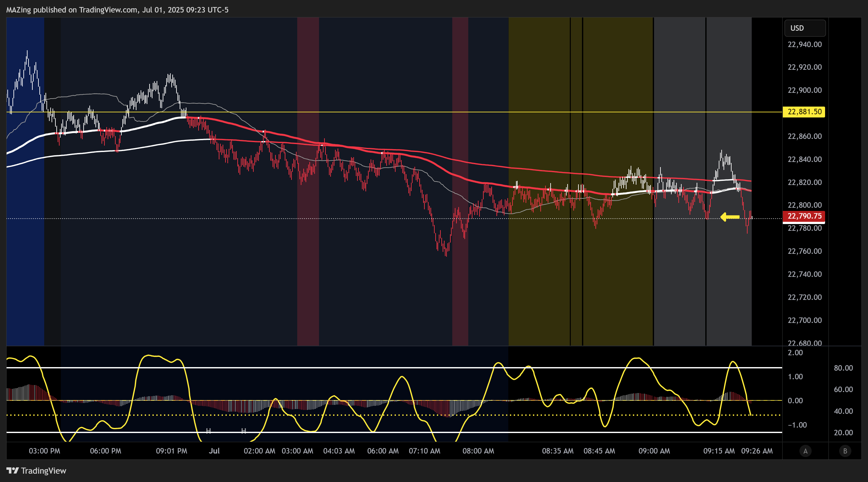This screenshot has width=868, height=482.
Task: Click the 04:03 AM time axis label
Action: tap(339, 451)
